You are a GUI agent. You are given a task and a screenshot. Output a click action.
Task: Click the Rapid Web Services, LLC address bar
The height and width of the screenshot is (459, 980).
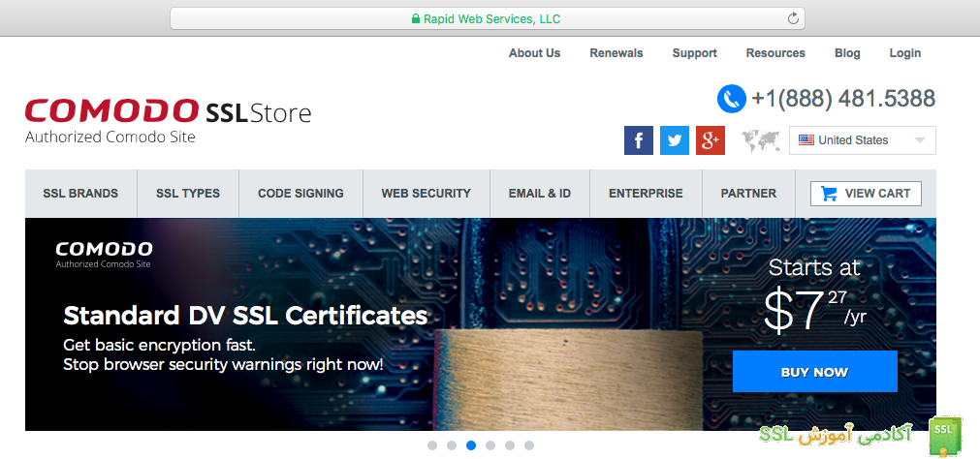(x=487, y=18)
